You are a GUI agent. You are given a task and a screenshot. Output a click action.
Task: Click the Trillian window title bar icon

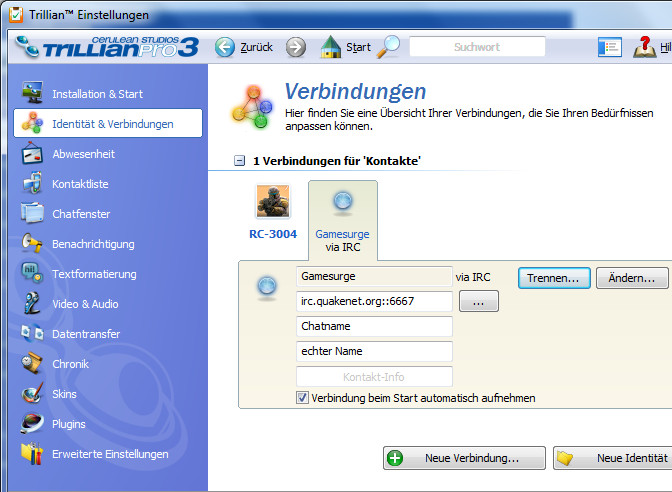(16, 15)
